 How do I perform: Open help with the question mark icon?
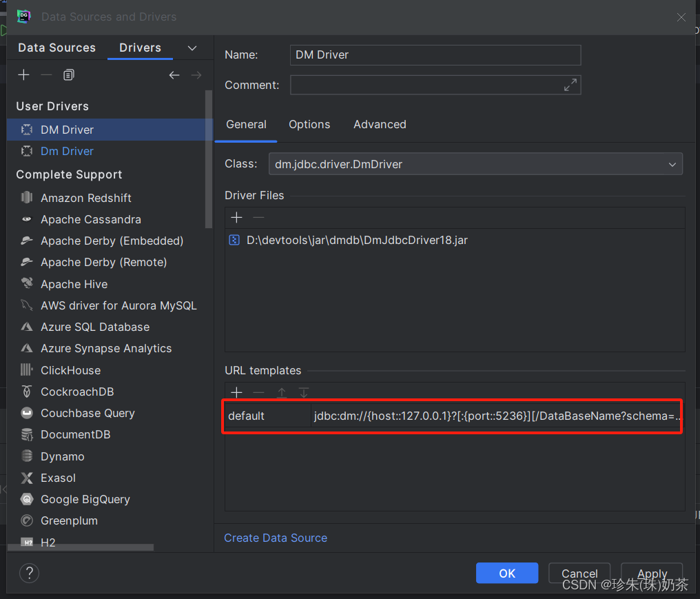pos(30,573)
